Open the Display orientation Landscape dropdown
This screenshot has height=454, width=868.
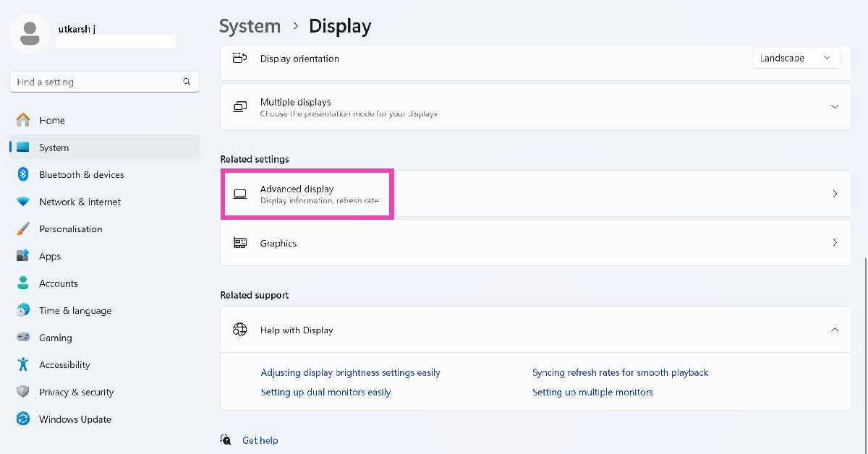click(796, 59)
